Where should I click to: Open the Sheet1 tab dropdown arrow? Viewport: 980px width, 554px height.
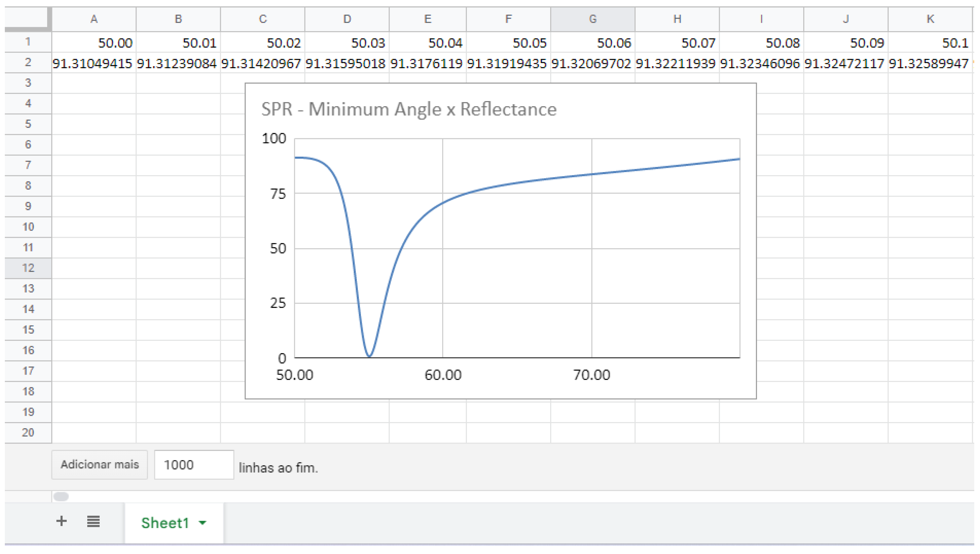click(203, 523)
